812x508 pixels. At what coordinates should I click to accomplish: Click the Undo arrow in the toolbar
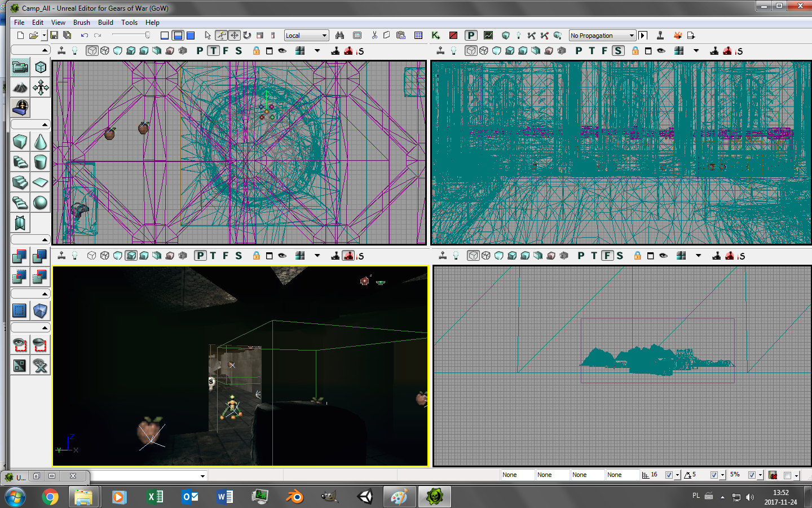tap(84, 35)
